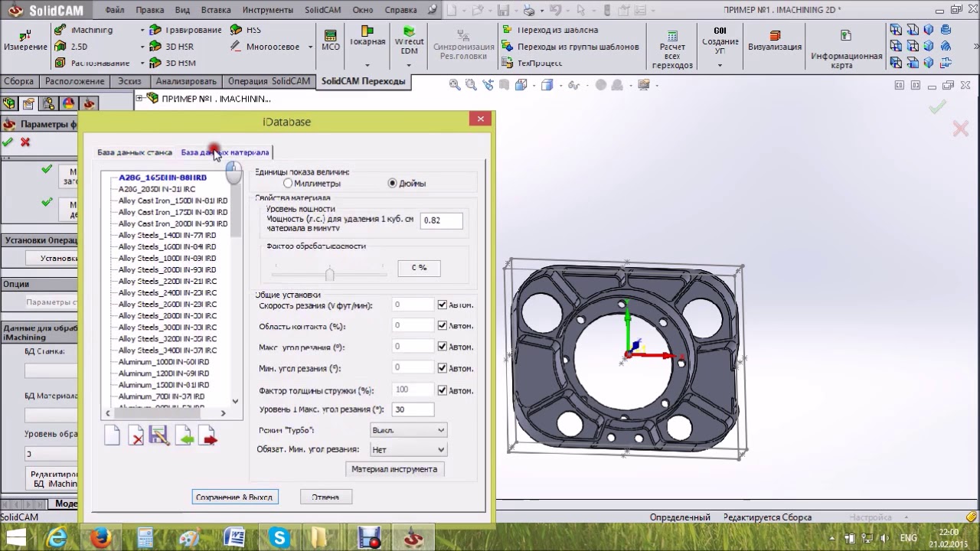
Task: Open Internet Explorer from taskbar
Action: pyautogui.click(x=57, y=538)
